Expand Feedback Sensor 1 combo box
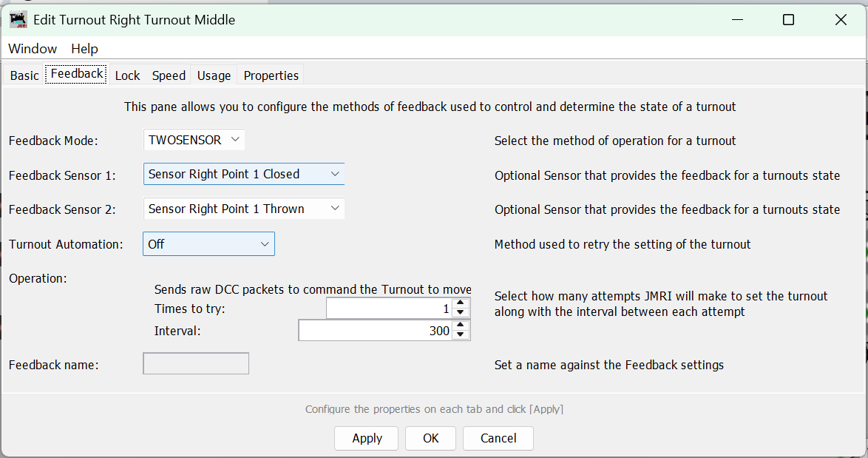This screenshot has height=458, width=868. pyautogui.click(x=243, y=174)
